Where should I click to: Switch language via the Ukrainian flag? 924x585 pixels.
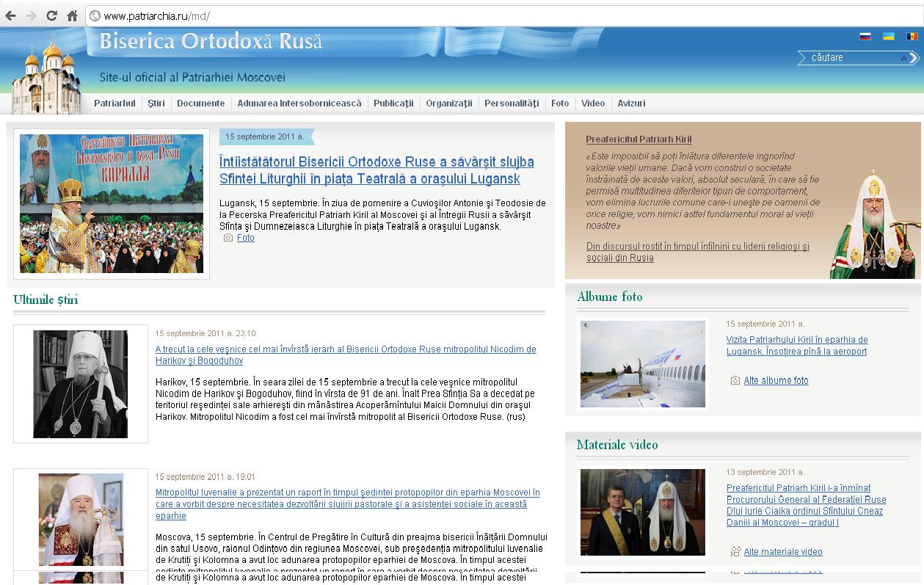888,36
